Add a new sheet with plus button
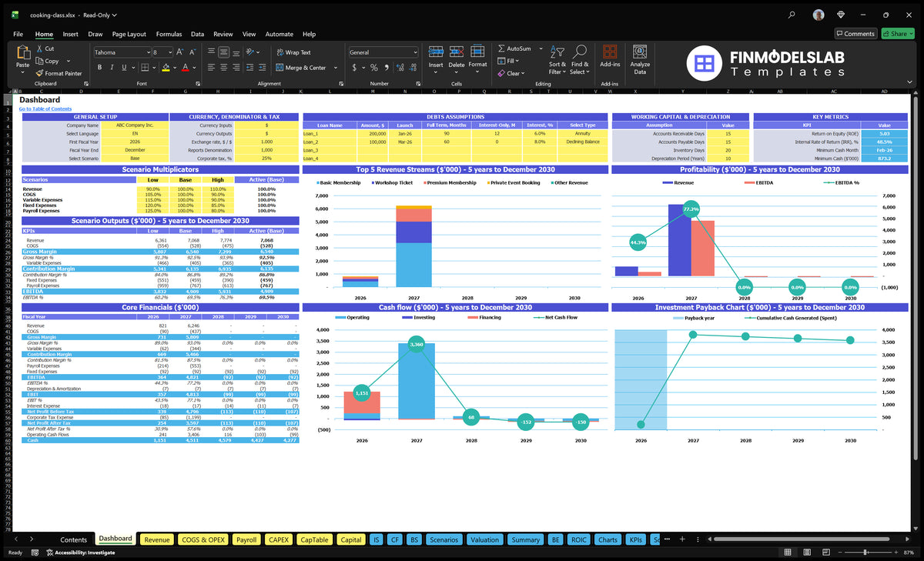The image size is (924, 561). pyautogui.click(x=682, y=539)
